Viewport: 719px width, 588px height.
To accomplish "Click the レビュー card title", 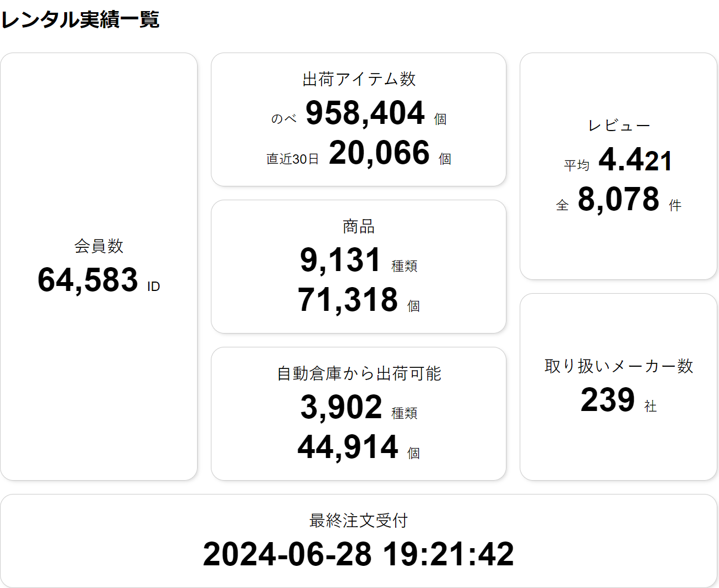I will [619, 126].
